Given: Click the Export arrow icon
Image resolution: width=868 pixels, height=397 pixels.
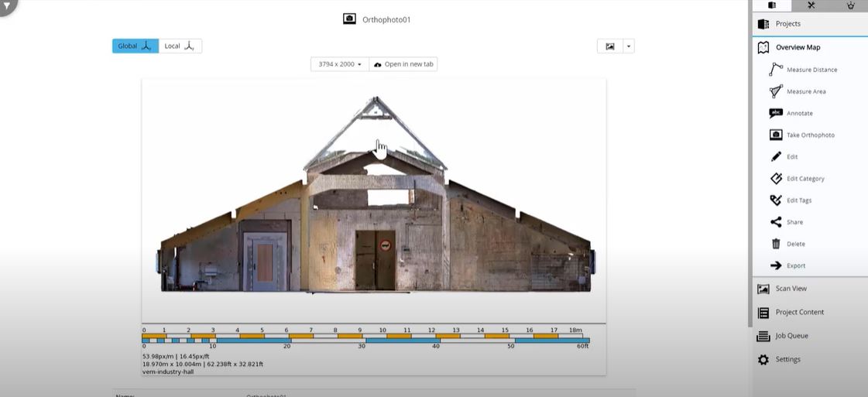Looking at the screenshot, I should point(776,265).
